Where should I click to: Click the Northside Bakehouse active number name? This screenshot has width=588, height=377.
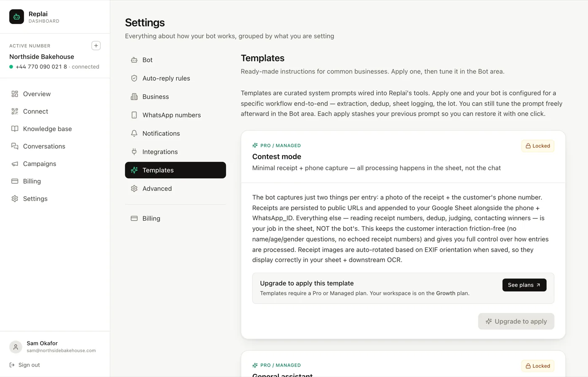(x=42, y=57)
